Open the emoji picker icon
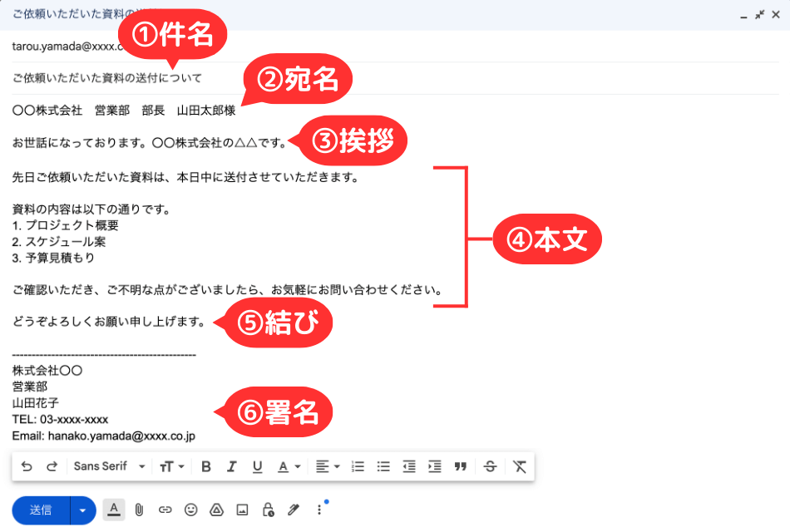The image size is (790, 532). click(x=190, y=510)
